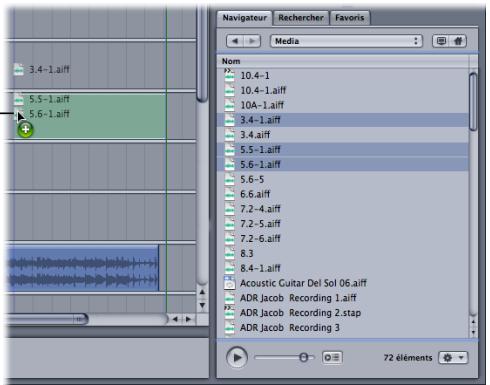
Task: Select Acoustic Guitar Del Sol 06.aiff
Action: click(x=343, y=283)
